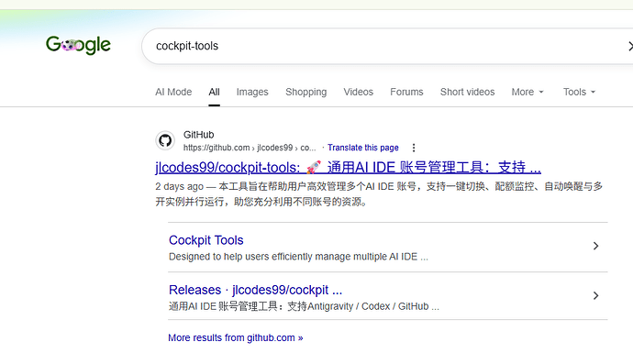Go to the Videos tab
This screenshot has width=633, height=364.
[359, 92]
